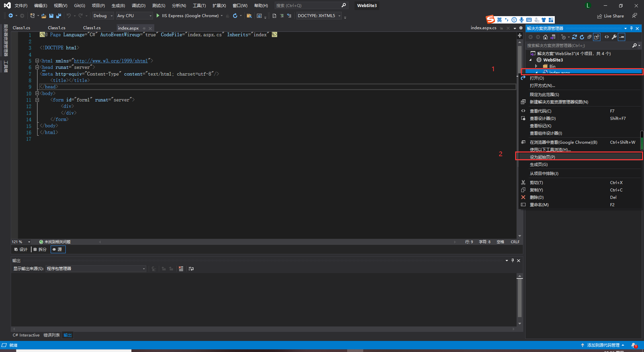Click the Collapse All icon in Solution Explorer
Viewport: 644px width, 352px height.
589,37
